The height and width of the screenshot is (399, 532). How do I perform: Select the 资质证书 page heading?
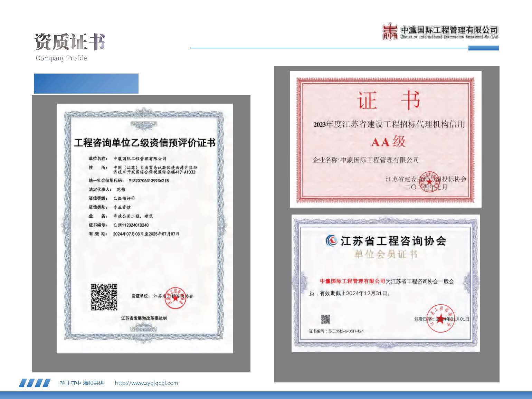(69, 42)
